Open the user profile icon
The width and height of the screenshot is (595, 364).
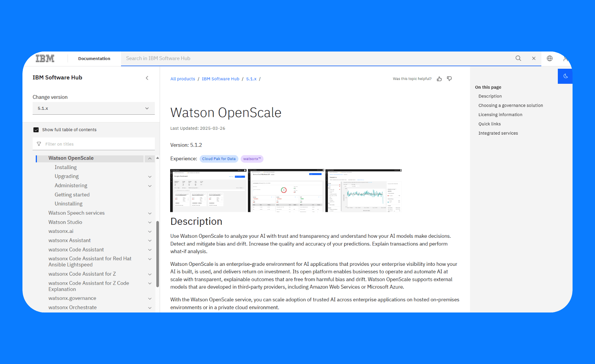pyautogui.click(x=566, y=59)
